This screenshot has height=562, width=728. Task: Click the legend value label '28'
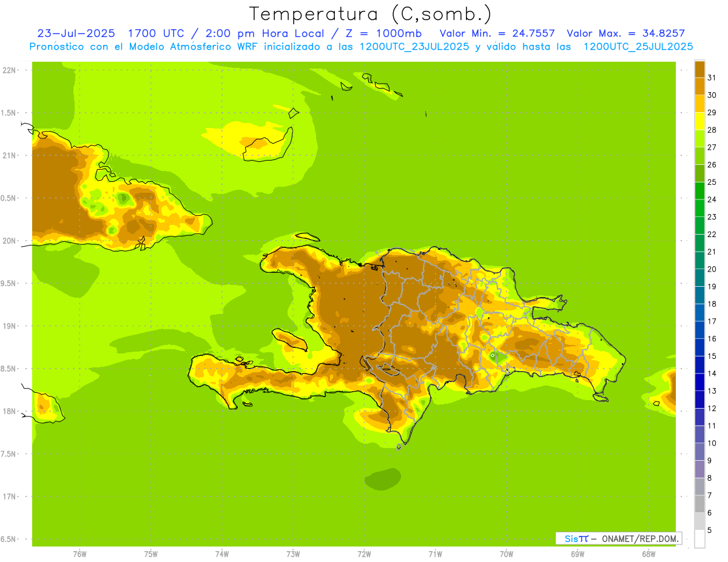pyautogui.click(x=712, y=130)
